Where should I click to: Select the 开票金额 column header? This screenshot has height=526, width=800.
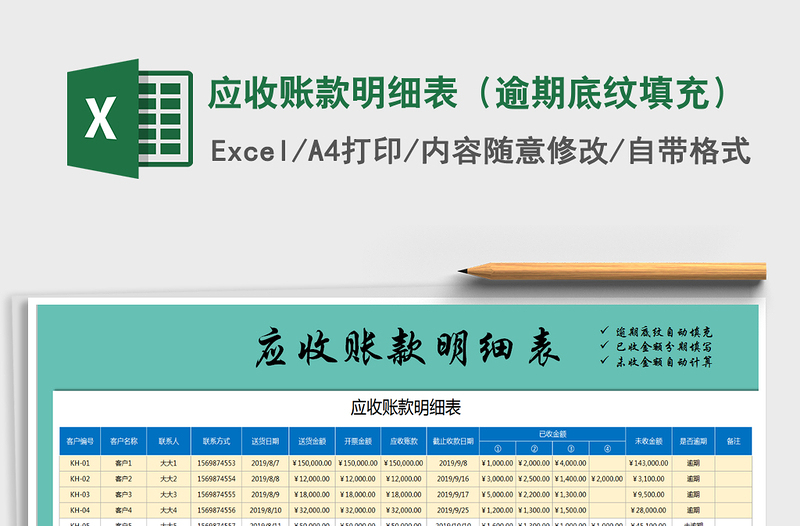[358, 441]
